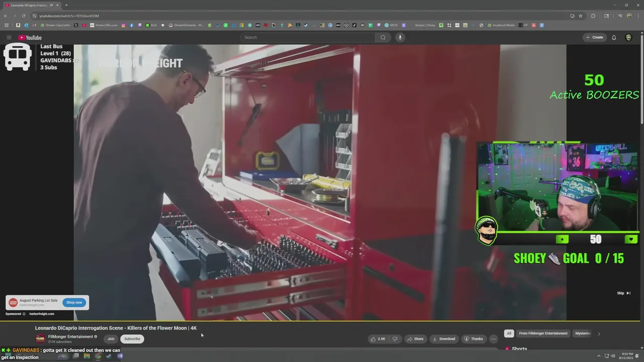The image size is (644, 362).
Task: Select From FilMonger Entertainment chip
Action: tap(543, 333)
